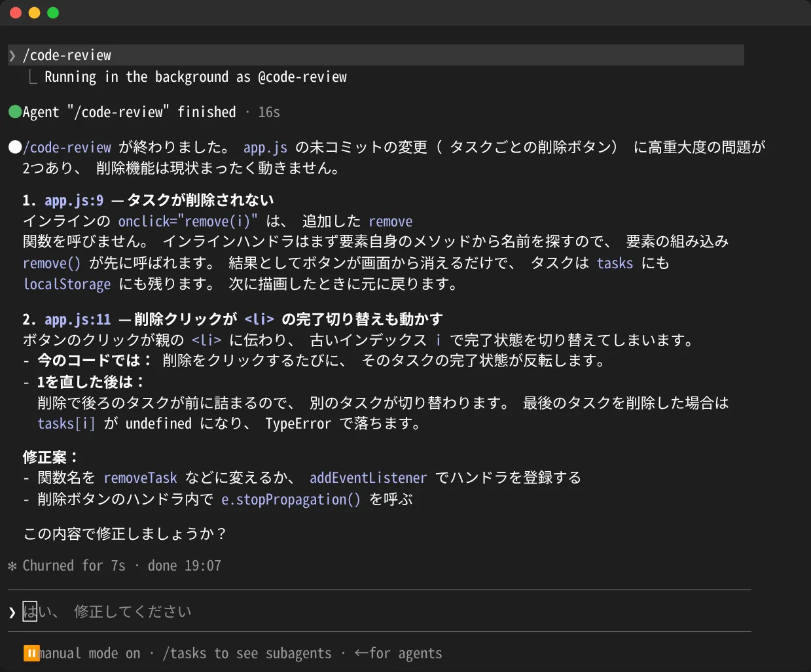Click the localStorage code word
This screenshot has width=811, height=672.
pos(67,285)
